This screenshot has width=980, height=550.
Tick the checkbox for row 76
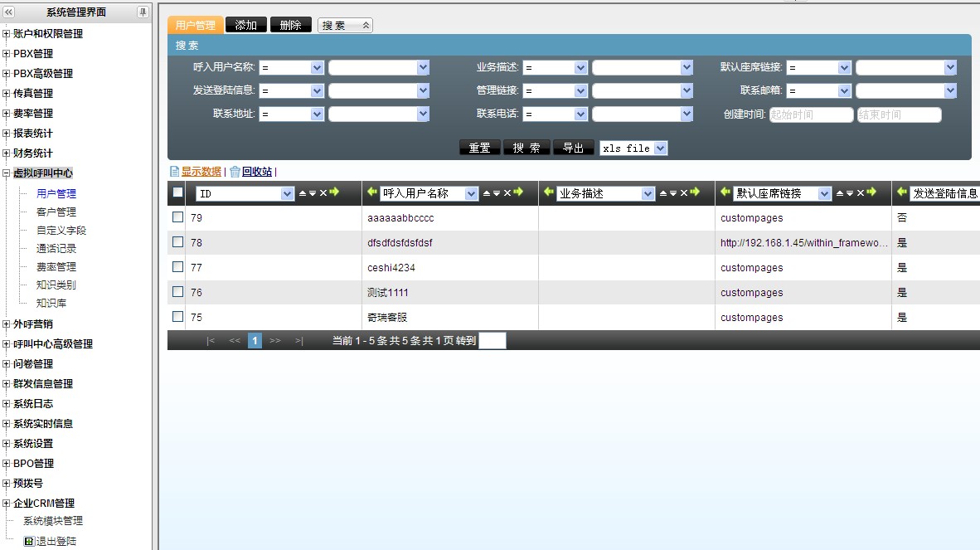(177, 292)
